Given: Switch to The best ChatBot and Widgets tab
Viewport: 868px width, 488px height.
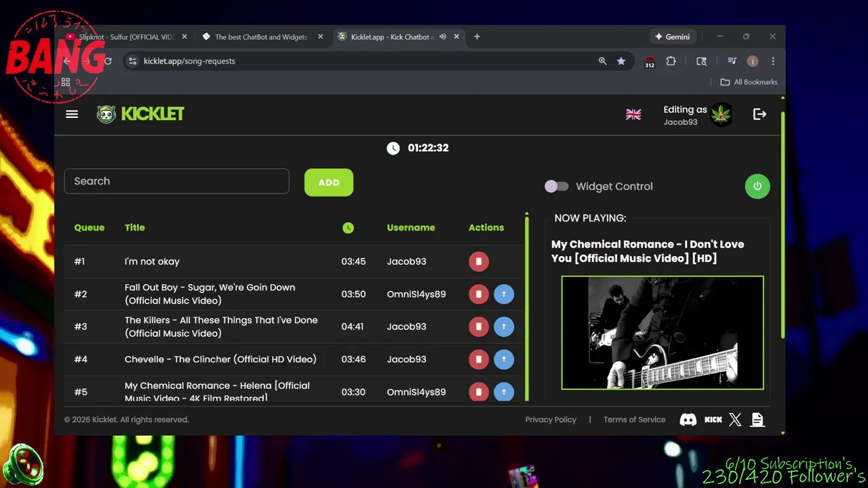Looking at the screenshot, I should pyautogui.click(x=261, y=37).
